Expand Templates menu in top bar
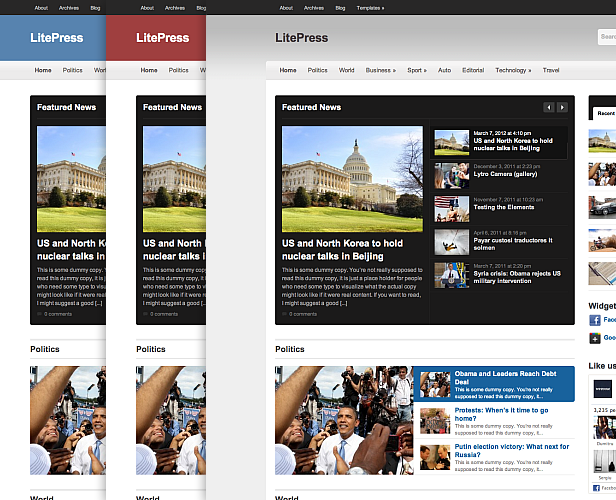The width and height of the screenshot is (616, 500). [x=370, y=8]
